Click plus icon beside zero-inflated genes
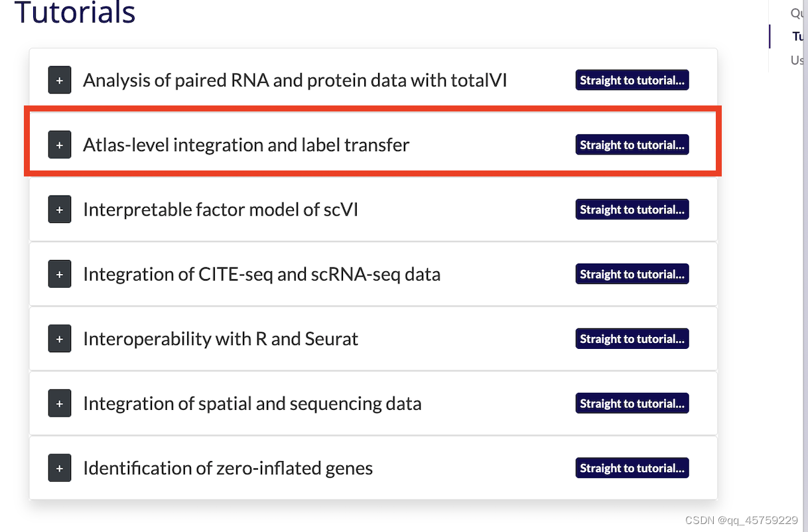 pos(60,468)
